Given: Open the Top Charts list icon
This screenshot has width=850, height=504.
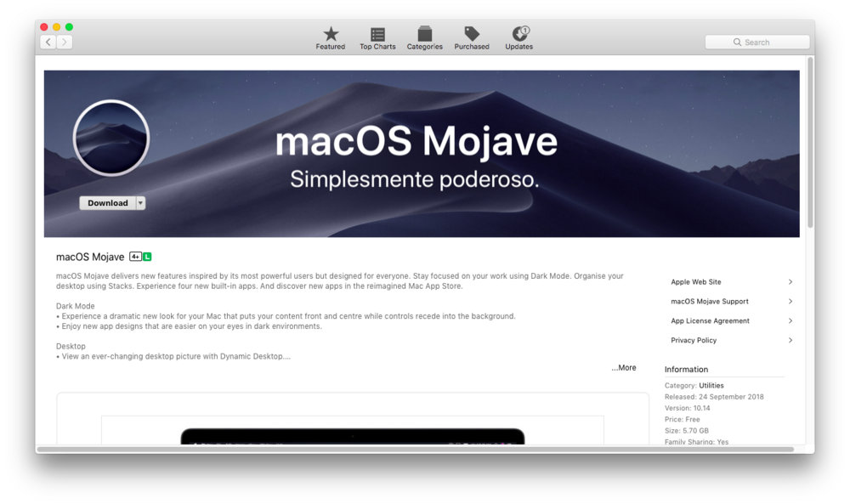Looking at the screenshot, I should pyautogui.click(x=377, y=35).
